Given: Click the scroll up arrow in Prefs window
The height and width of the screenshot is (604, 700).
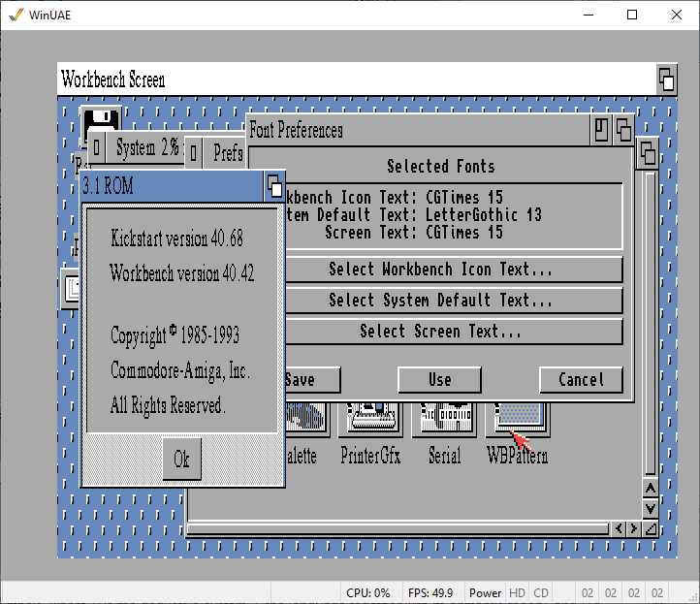Looking at the screenshot, I should [x=650, y=489].
